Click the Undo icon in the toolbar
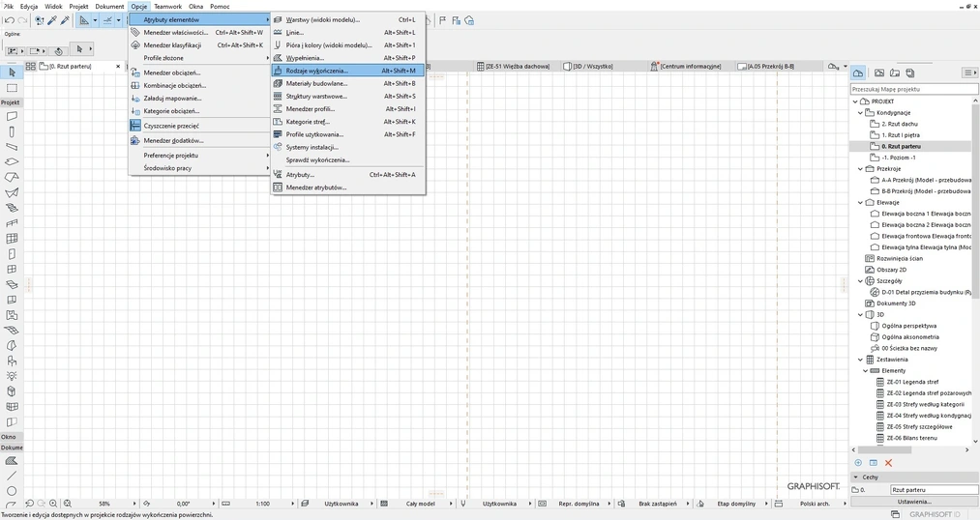This screenshot has height=520, width=980. tap(9, 20)
